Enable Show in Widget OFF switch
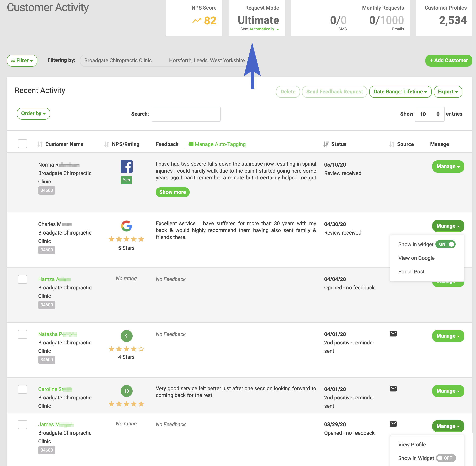The height and width of the screenshot is (466, 476). [446, 458]
